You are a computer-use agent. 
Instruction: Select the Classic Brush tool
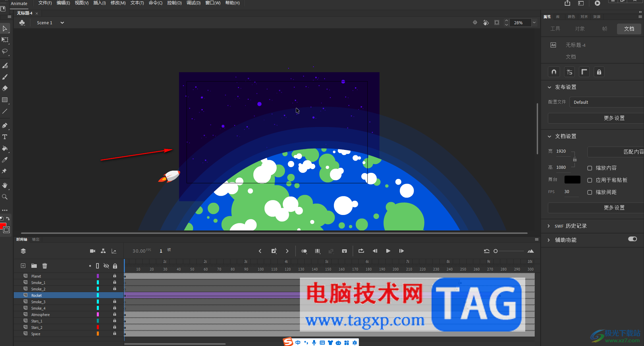pos(5,77)
